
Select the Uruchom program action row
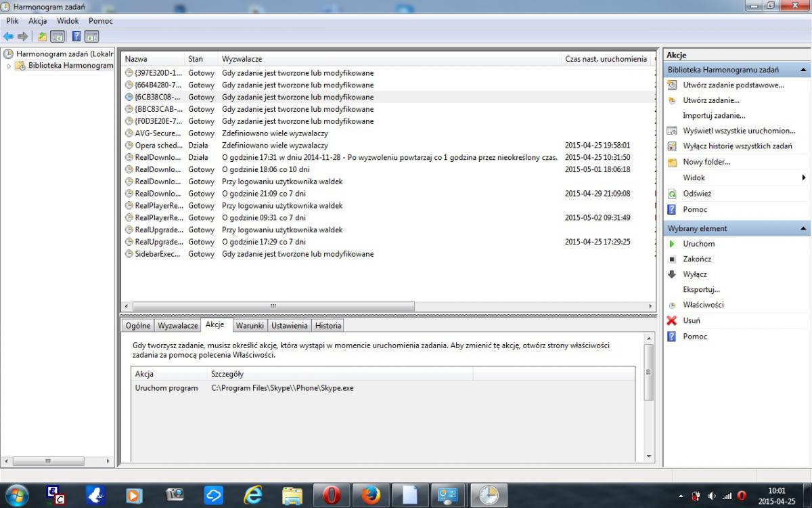pyautogui.click(x=383, y=388)
